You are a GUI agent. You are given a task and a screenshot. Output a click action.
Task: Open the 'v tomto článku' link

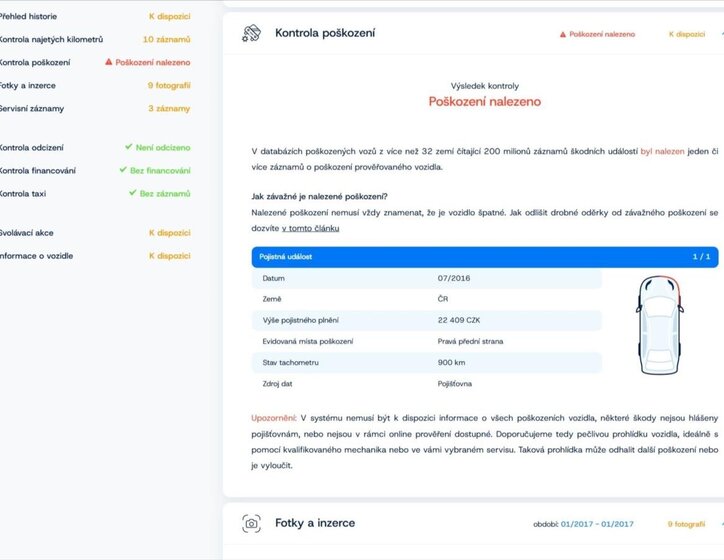tap(311, 228)
